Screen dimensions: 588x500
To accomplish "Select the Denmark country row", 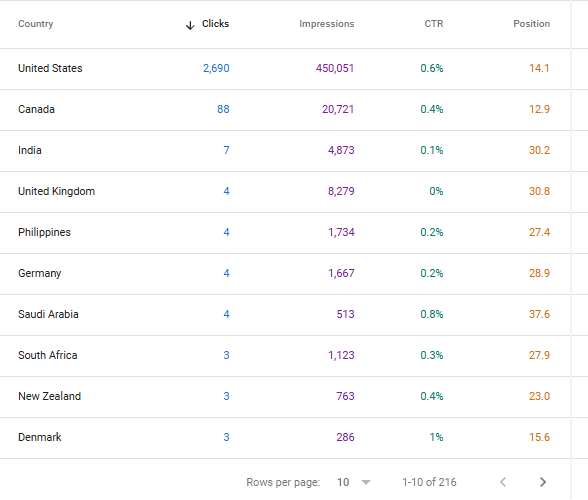I will [x=285, y=437].
